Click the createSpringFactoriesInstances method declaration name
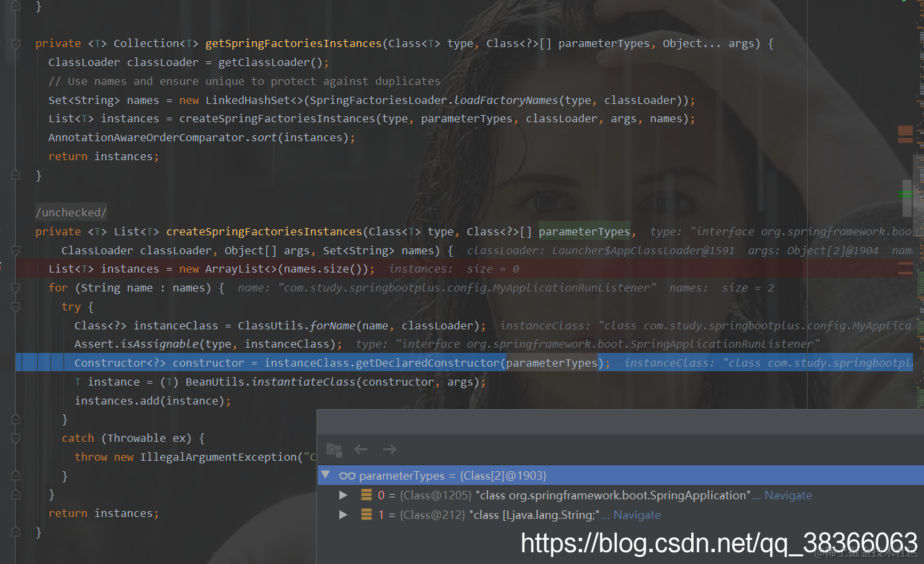 (264, 232)
